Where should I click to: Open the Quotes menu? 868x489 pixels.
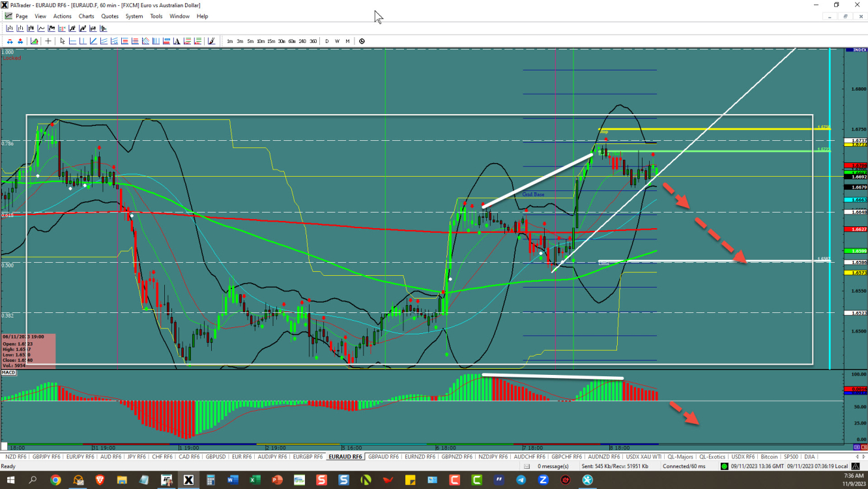tap(110, 16)
